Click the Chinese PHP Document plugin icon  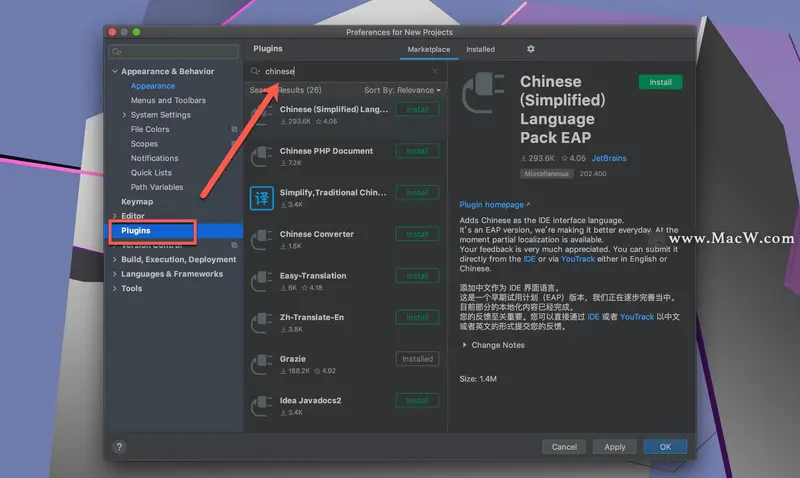(x=262, y=156)
